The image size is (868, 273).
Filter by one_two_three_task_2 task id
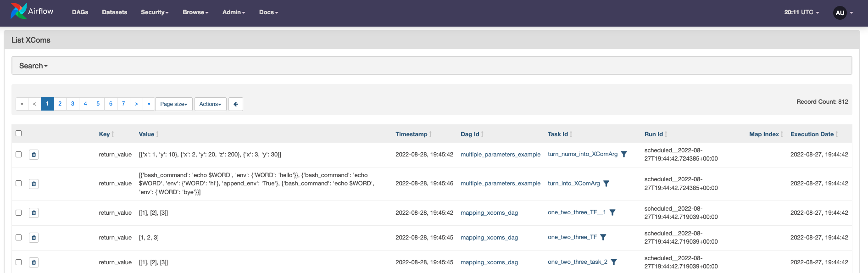(x=614, y=262)
